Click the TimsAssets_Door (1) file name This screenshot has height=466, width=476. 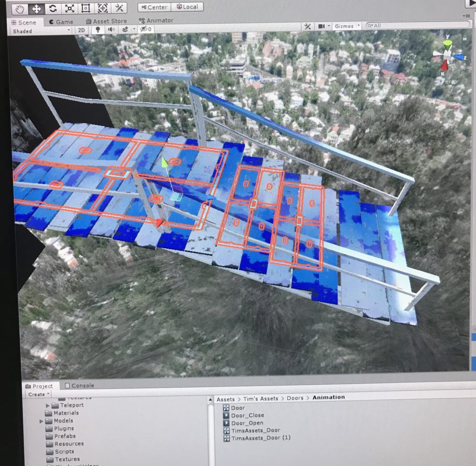[x=261, y=438]
